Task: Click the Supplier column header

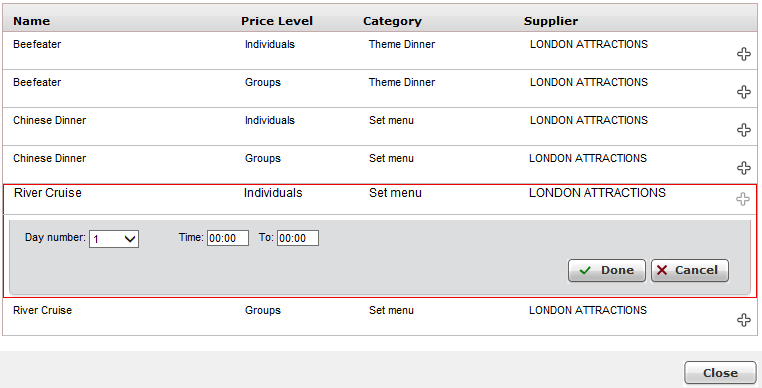Action: (x=551, y=21)
